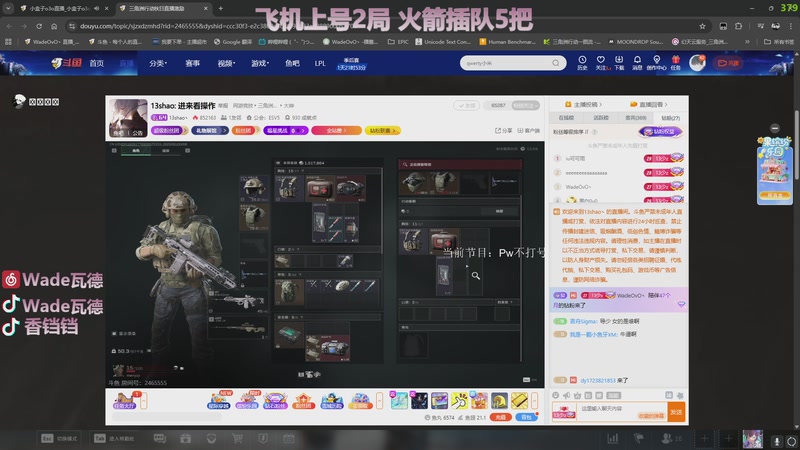Click the emoji smiley icon above chat input
This screenshot has height=450, width=800.
point(556,395)
